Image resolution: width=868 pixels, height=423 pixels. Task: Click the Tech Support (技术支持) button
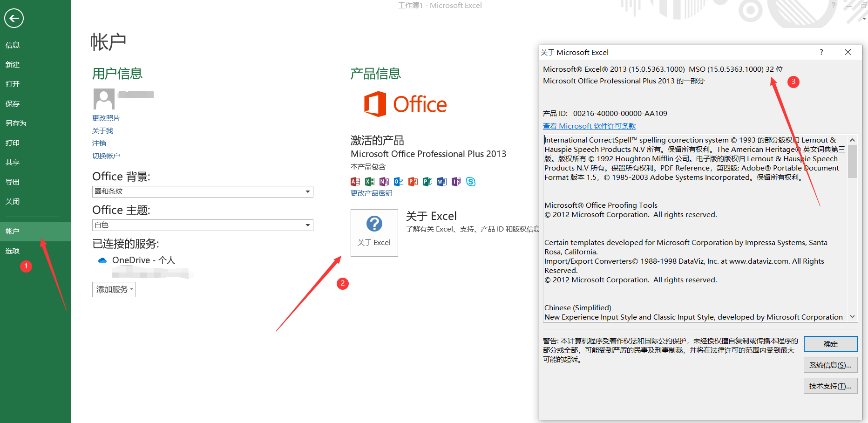pyautogui.click(x=830, y=386)
